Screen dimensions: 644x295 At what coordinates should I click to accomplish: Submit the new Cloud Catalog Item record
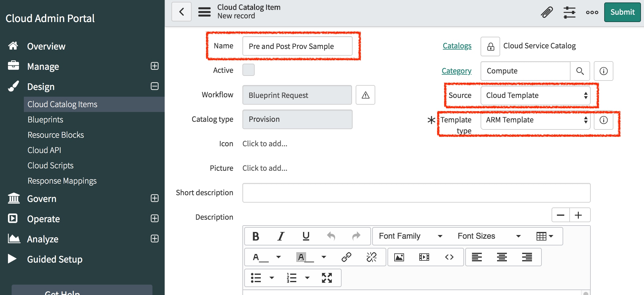click(622, 12)
